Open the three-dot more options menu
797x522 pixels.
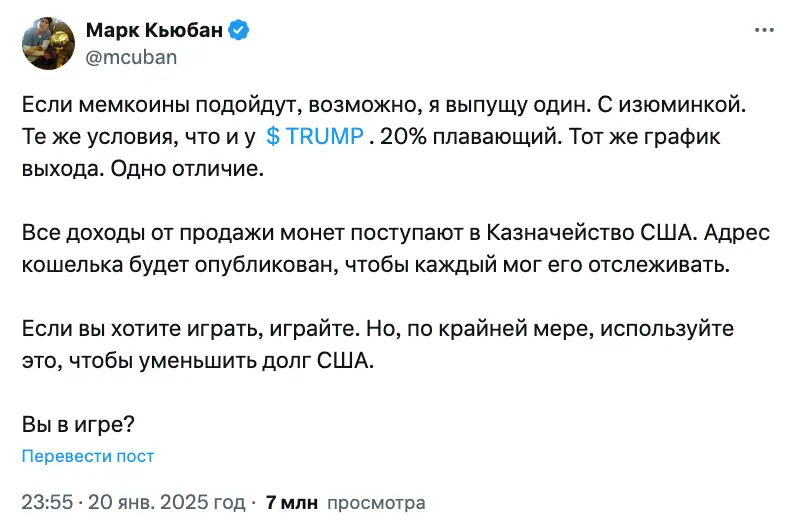coord(763,31)
